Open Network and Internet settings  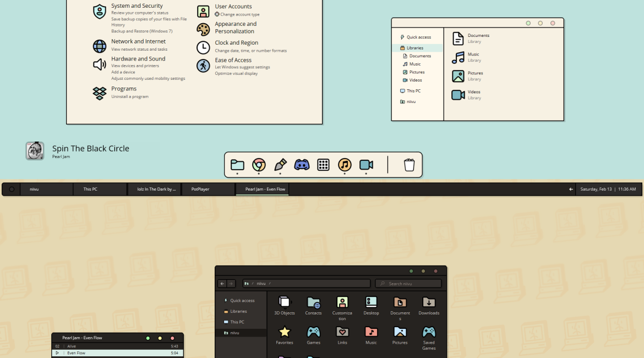click(x=138, y=41)
